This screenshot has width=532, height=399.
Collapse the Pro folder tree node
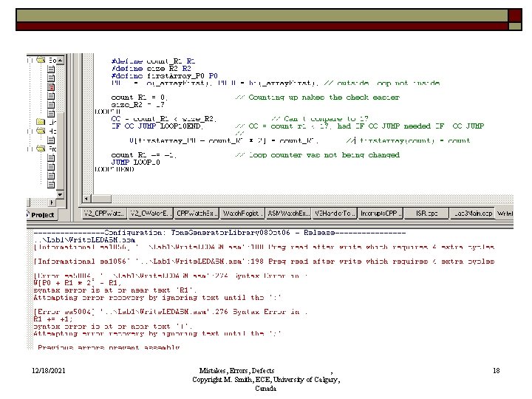[30, 149]
